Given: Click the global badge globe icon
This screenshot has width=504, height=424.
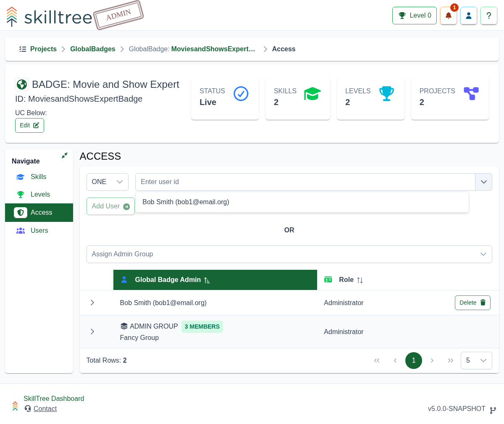Looking at the screenshot, I should pos(22,84).
